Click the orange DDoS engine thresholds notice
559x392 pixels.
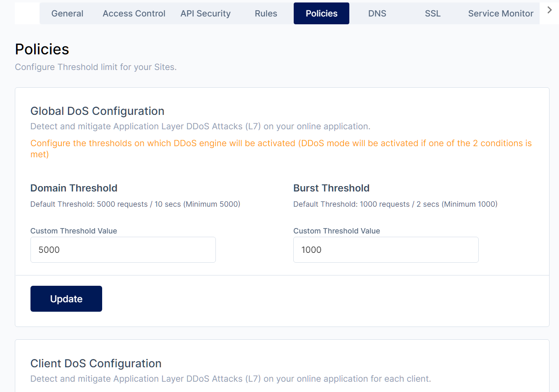pos(281,149)
